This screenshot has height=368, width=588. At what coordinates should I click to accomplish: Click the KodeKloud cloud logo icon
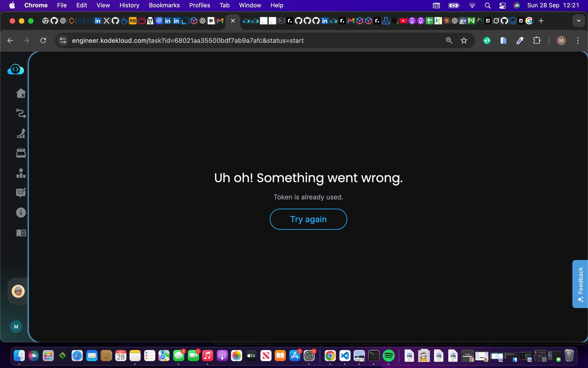click(16, 69)
